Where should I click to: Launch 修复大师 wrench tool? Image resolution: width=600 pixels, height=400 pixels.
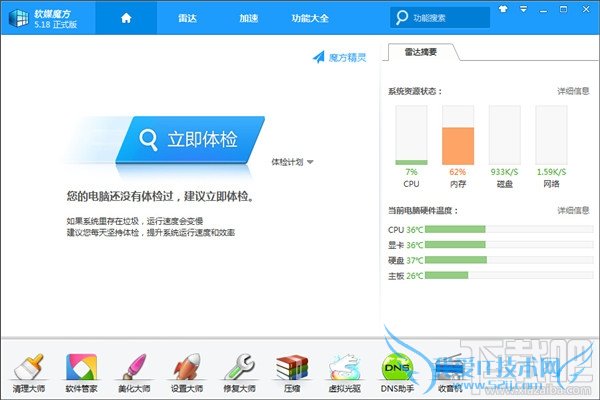click(x=240, y=374)
